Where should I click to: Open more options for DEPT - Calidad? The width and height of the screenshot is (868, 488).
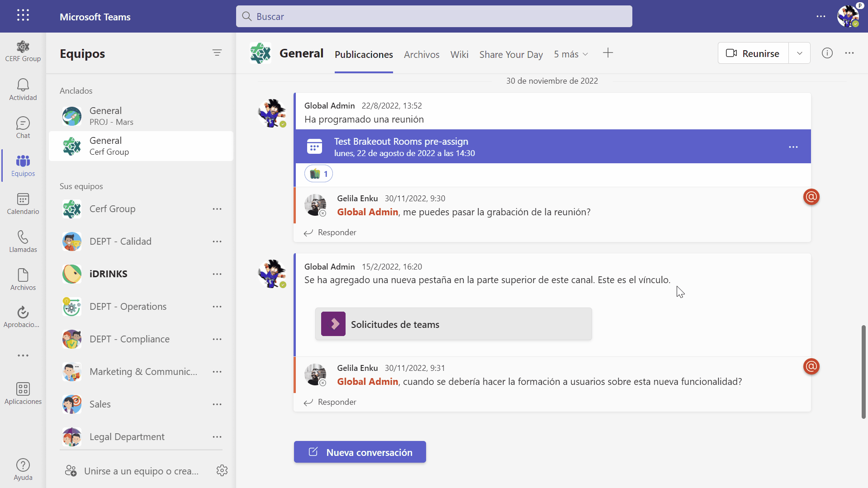tap(217, 242)
